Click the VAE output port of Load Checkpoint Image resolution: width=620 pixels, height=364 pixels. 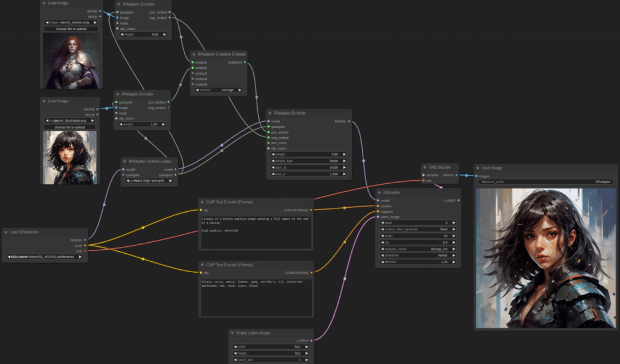[85, 251]
